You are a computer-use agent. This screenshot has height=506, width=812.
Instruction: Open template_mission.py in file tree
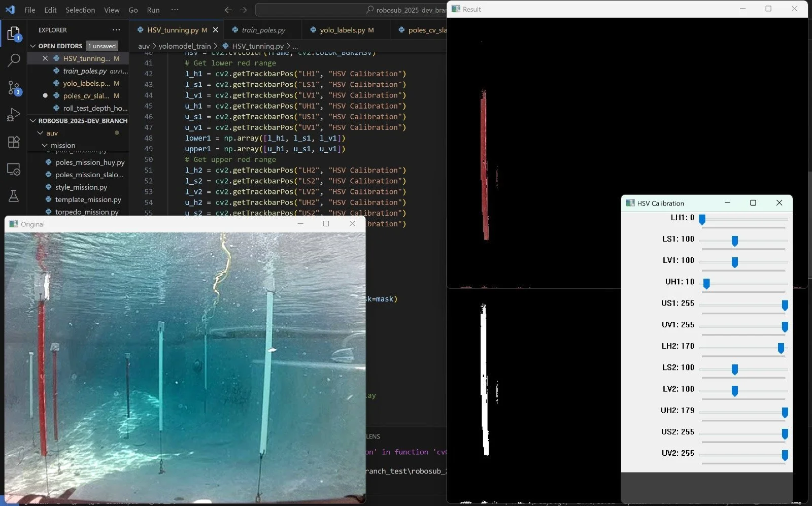coord(78,199)
